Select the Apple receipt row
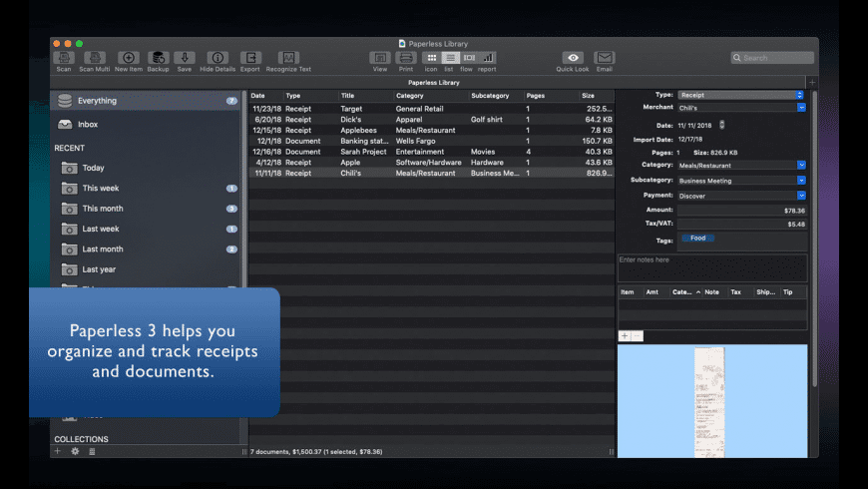 tap(432, 163)
